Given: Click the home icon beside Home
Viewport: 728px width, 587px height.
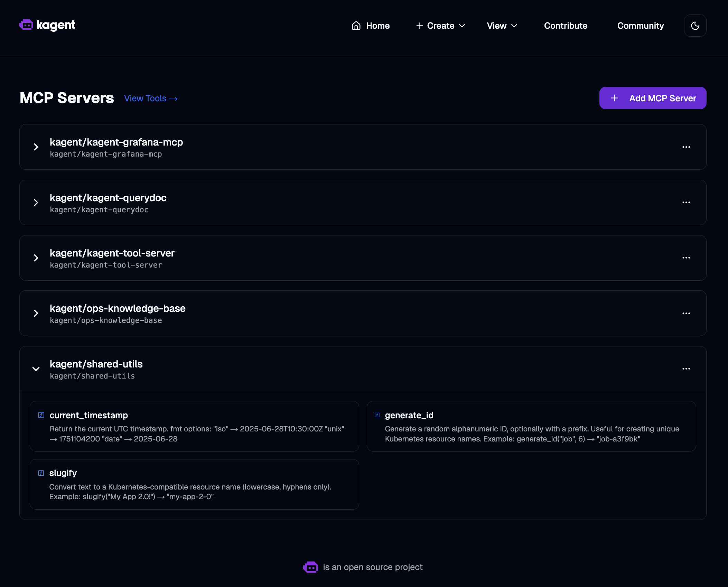Looking at the screenshot, I should [356, 26].
